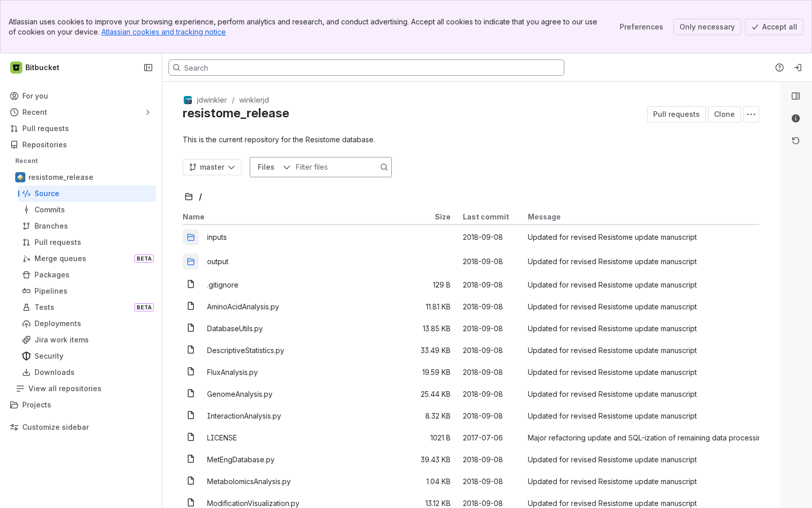Click the file icon for GenomeAnalysis.py
The height and width of the screenshot is (508, 812).
click(191, 394)
